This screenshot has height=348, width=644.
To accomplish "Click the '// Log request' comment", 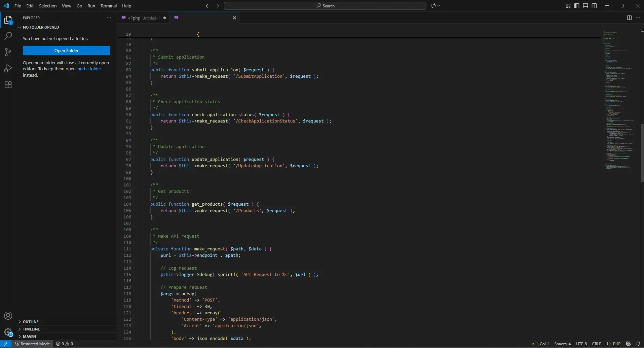I will click(179, 268).
